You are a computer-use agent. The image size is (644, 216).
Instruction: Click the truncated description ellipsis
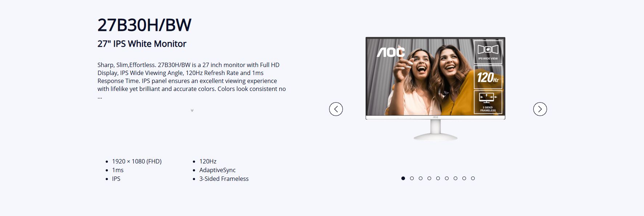(x=100, y=97)
